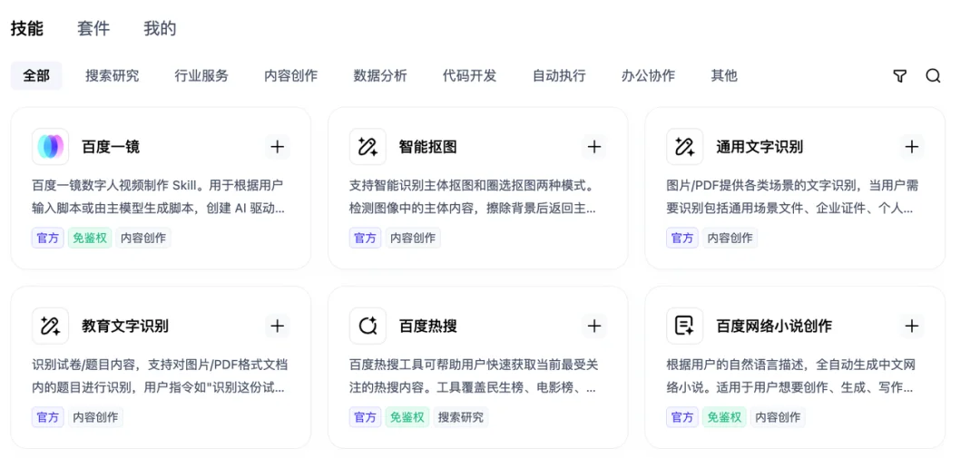Image resolution: width=980 pixels, height=458 pixels.
Task: Select the 内容创作 category filter
Action: (291, 76)
